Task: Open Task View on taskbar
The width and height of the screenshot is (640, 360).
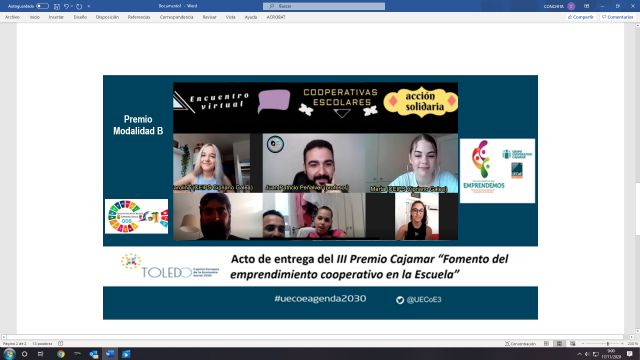Action: [40, 354]
